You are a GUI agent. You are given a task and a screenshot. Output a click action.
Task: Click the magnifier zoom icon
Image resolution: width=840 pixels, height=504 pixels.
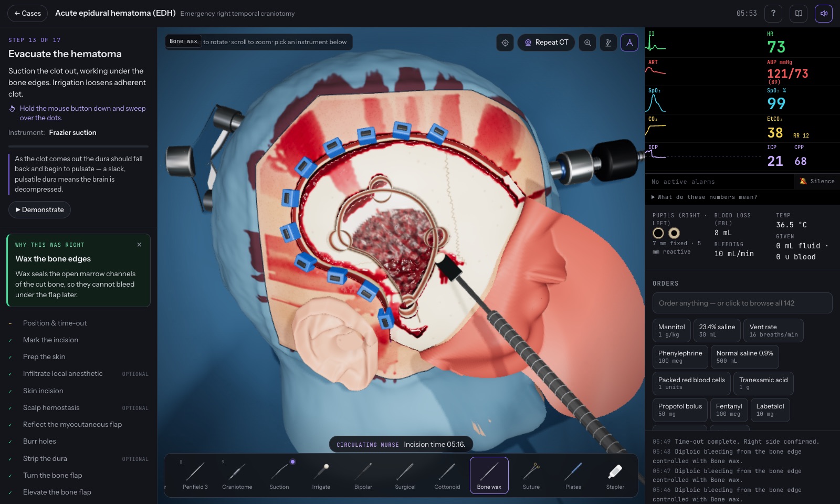click(x=587, y=43)
